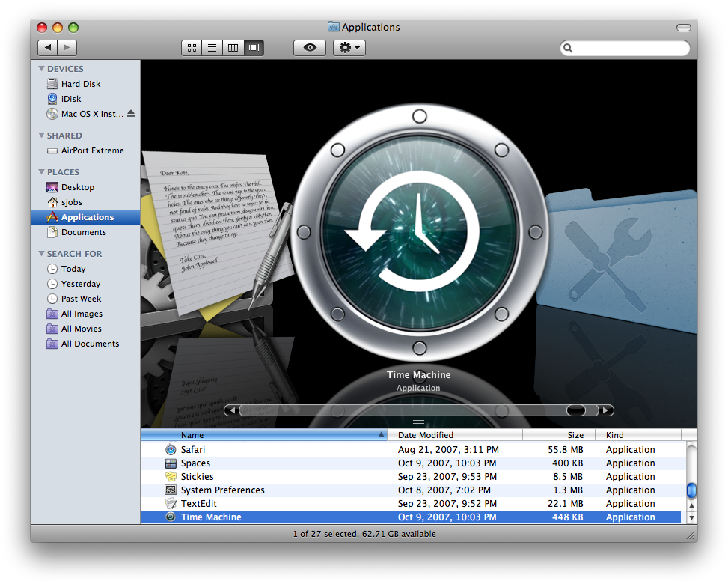Collapse the PLACES section
The image size is (728, 584).
42,172
